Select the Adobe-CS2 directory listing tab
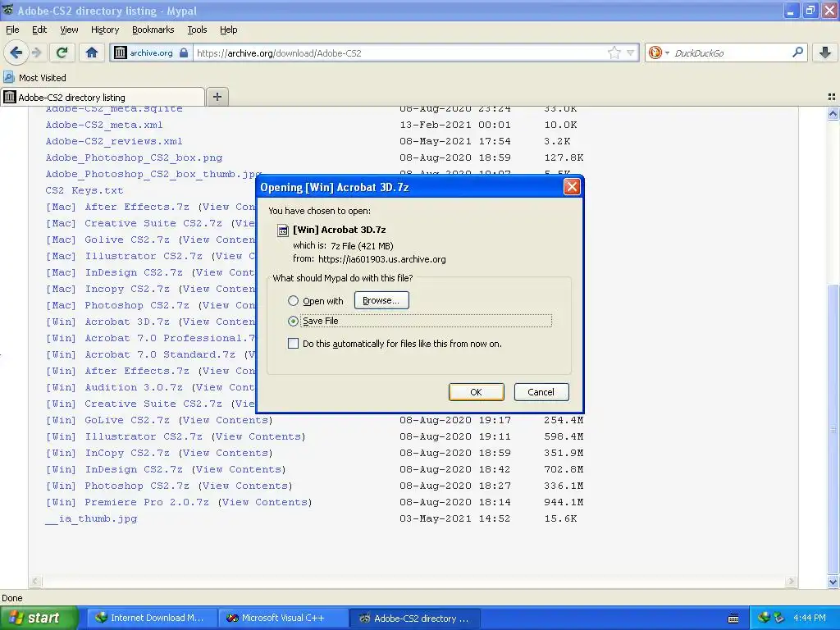Screen dimensions: 840x630 (103, 97)
